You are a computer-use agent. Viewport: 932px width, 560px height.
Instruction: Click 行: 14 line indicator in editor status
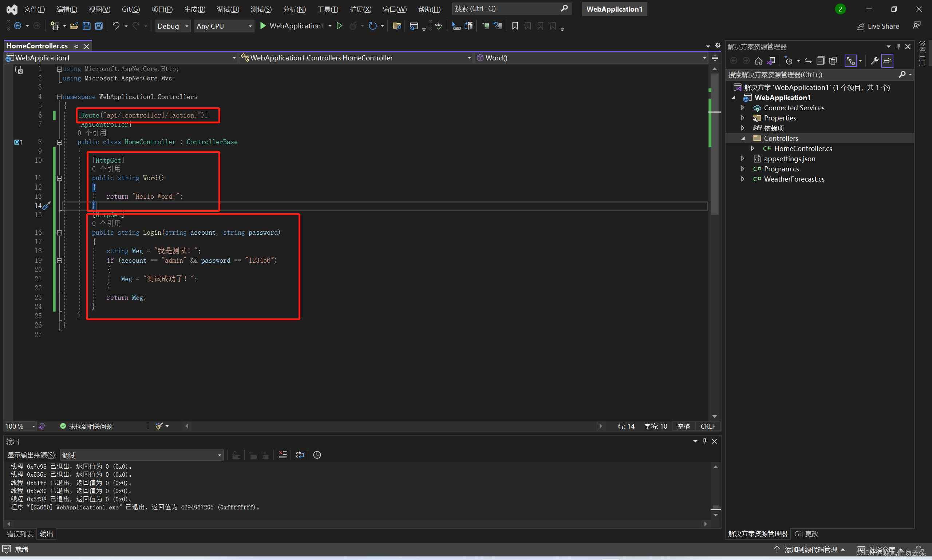pyautogui.click(x=626, y=426)
